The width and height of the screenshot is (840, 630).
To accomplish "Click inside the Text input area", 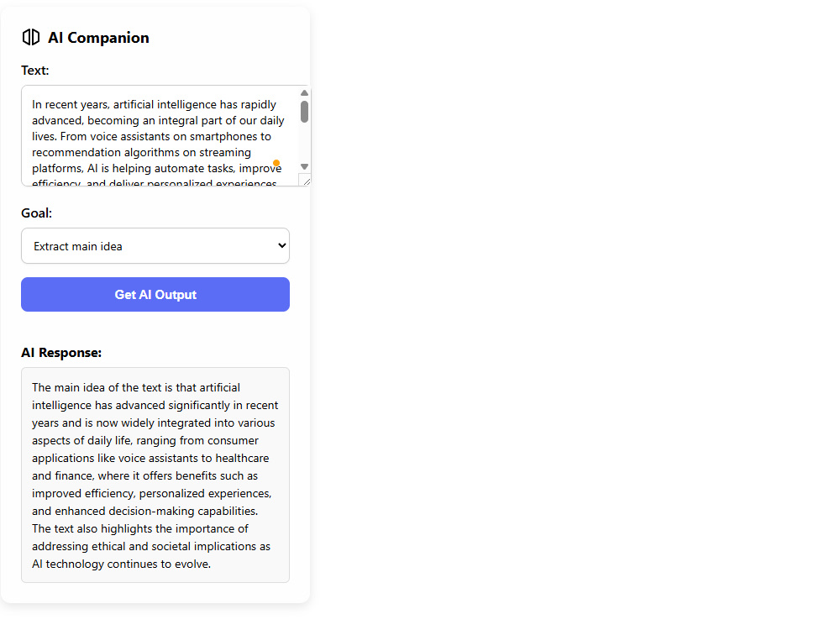I will coord(160,136).
